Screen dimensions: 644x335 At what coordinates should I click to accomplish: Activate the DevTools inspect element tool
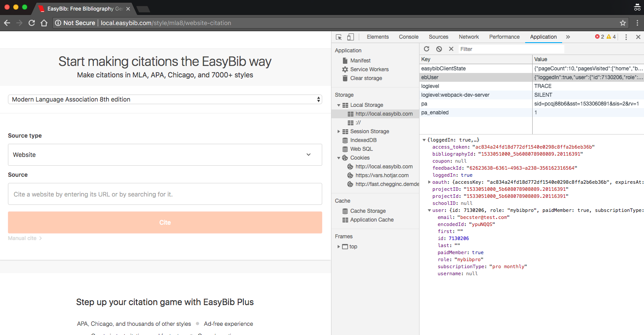(339, 37)
